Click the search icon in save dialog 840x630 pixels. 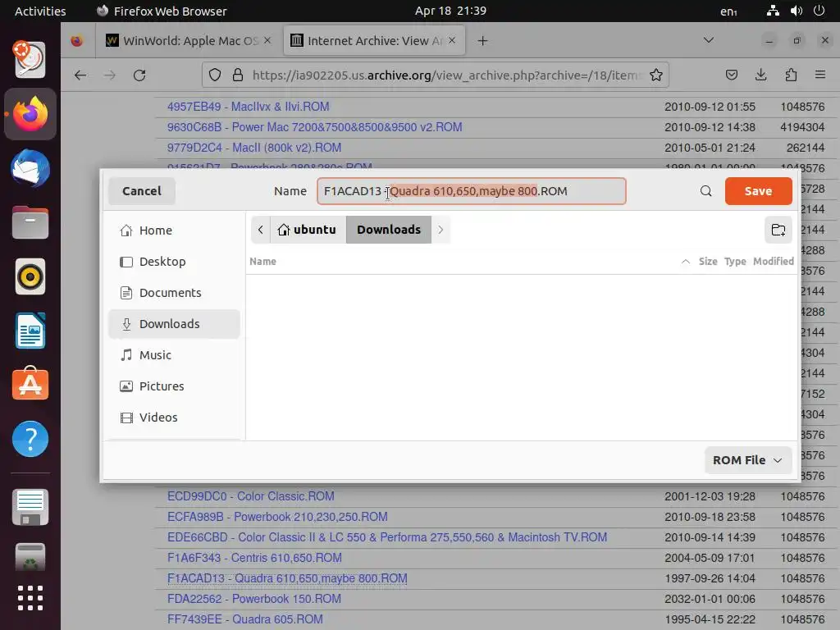click(706, 191)
